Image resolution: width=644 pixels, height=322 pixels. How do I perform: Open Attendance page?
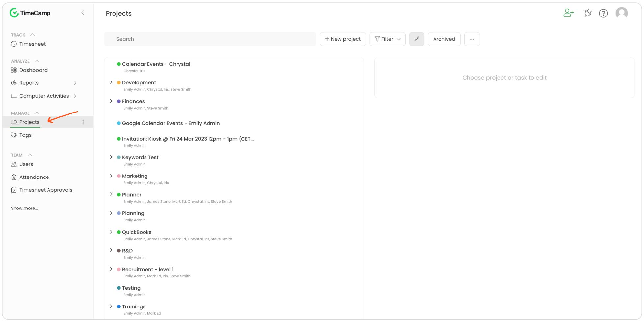click(x=34, y=177)
